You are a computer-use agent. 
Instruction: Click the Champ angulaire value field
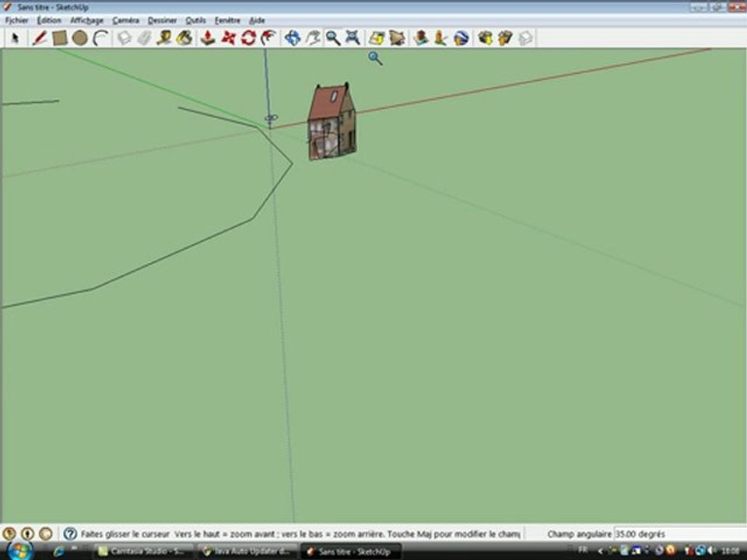click(x=679, y=534)
